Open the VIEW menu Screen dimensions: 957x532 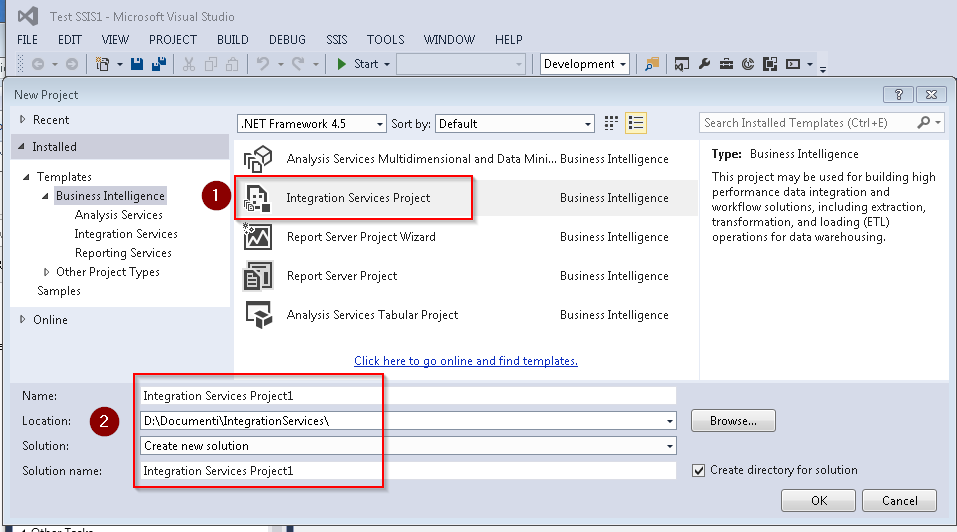point(115,40)
